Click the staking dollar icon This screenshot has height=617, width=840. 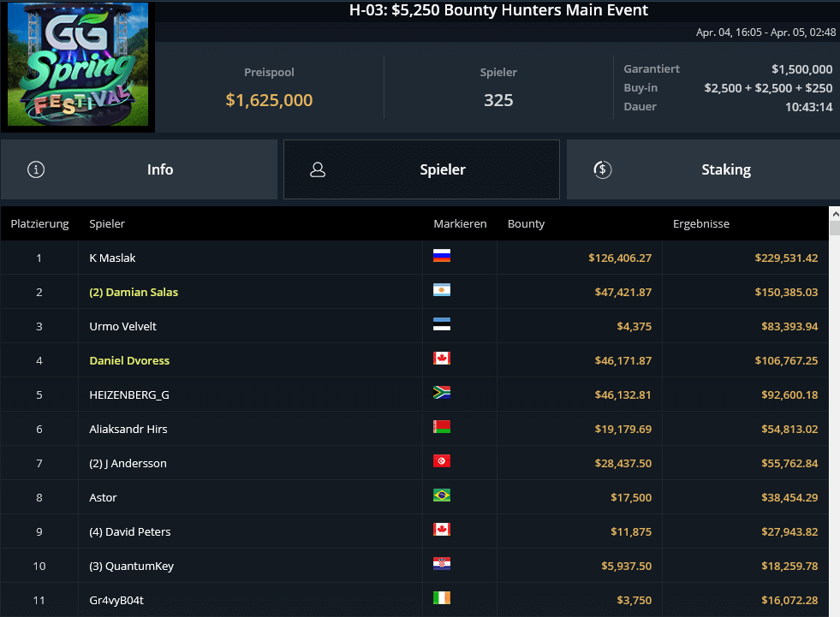603,169
